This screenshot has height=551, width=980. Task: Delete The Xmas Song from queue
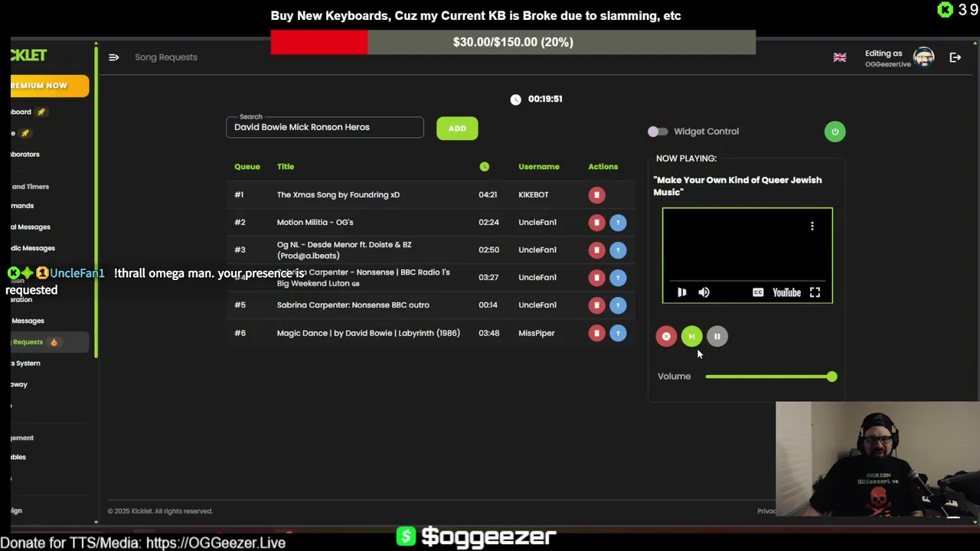click(x=596, y=195)
